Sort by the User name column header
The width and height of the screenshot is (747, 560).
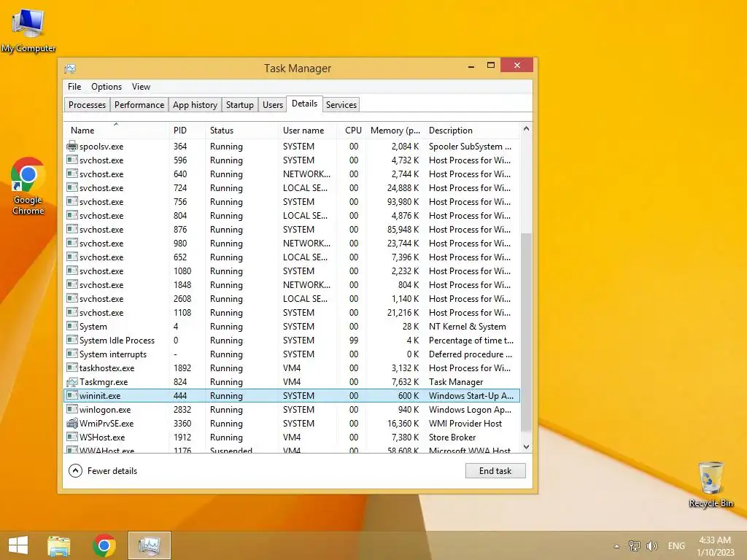coord(307,131)
